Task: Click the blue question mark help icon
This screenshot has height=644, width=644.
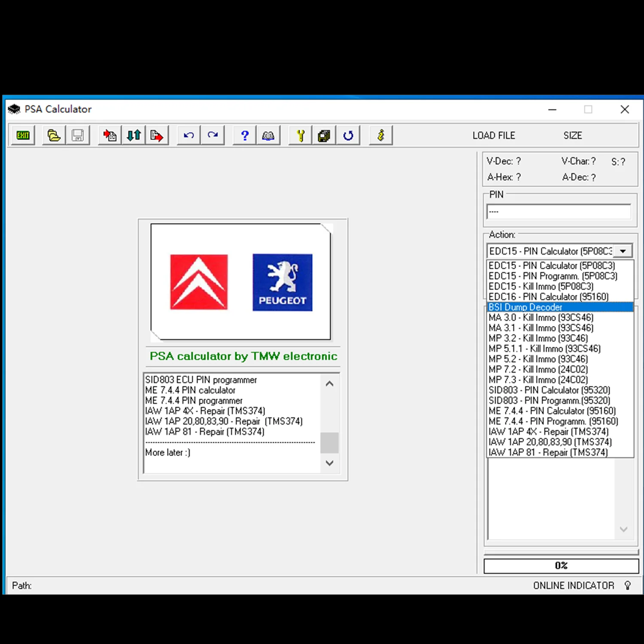Action: pos(245,136)
